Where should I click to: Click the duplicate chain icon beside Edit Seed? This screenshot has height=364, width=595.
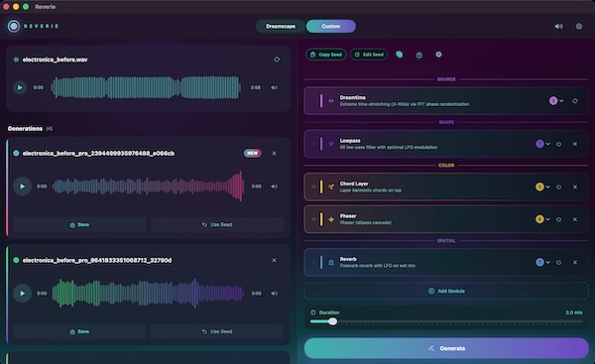(400, 55)
